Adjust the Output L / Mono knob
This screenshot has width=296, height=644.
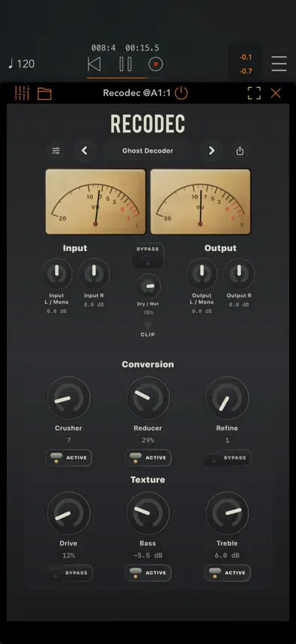tap(202, 274)
